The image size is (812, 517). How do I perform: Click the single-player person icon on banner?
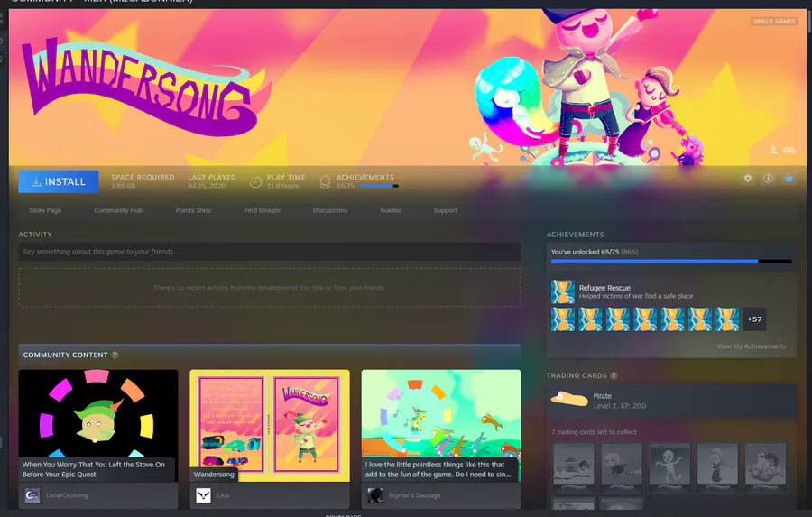tap(773, 151)
